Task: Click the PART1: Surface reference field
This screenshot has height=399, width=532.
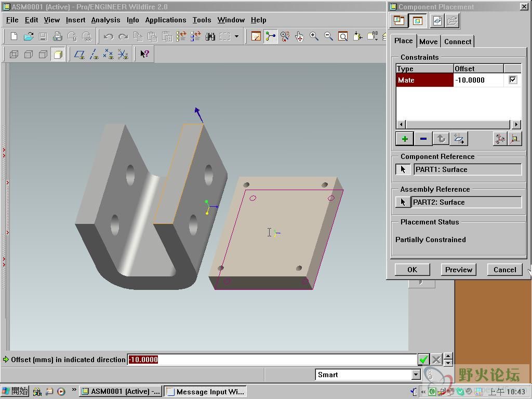Action: pyautogui.click(x=468, y=169)
